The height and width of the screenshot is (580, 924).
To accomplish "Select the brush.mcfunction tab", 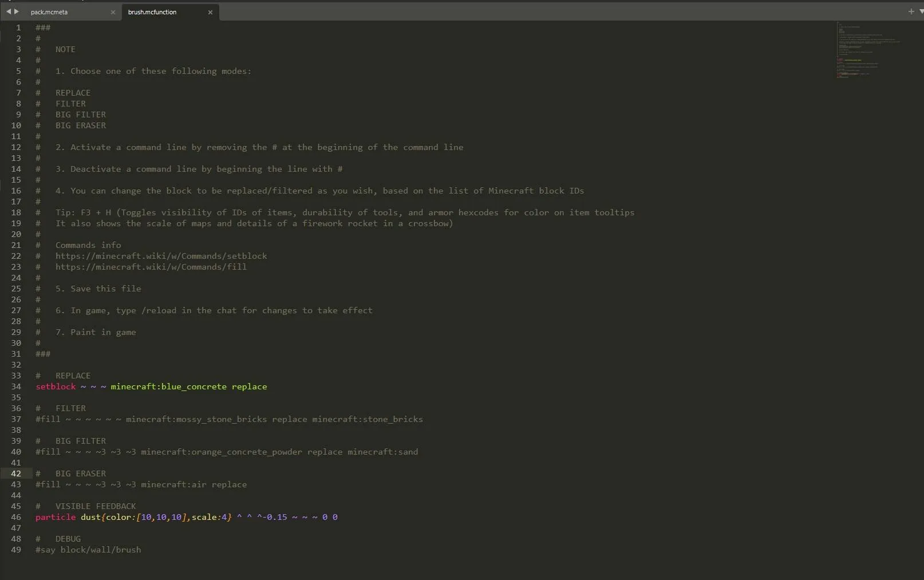I will [152, 12].
